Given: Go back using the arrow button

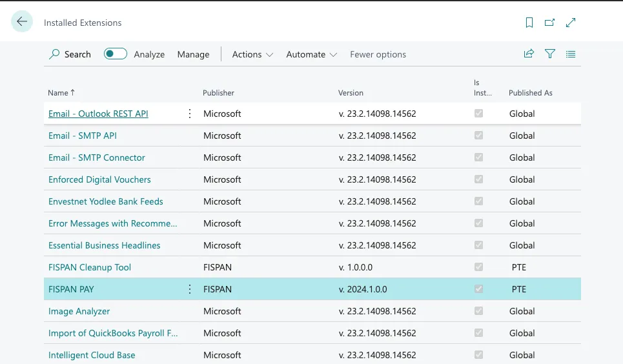Looking at the screenshot, I should (22, 21).
